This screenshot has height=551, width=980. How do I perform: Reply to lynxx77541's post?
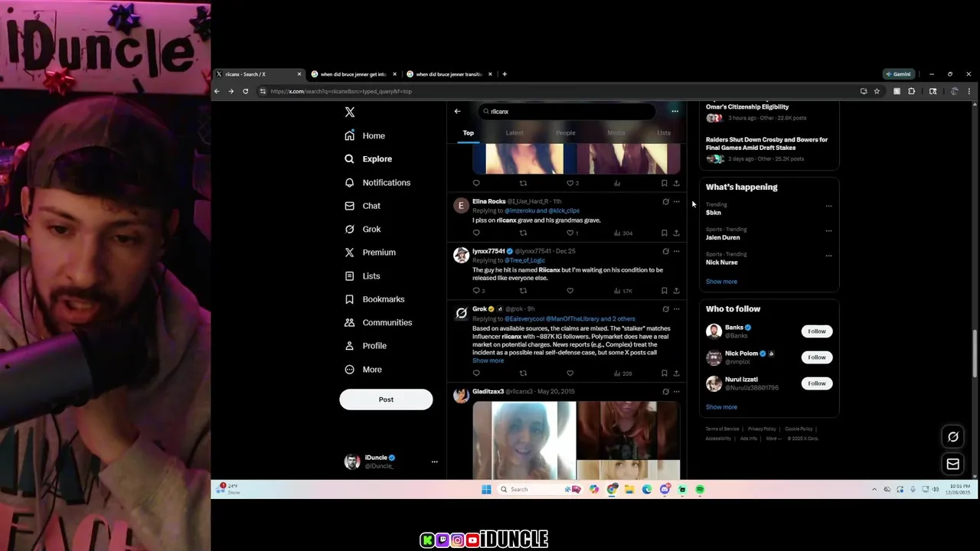(476, 291)
